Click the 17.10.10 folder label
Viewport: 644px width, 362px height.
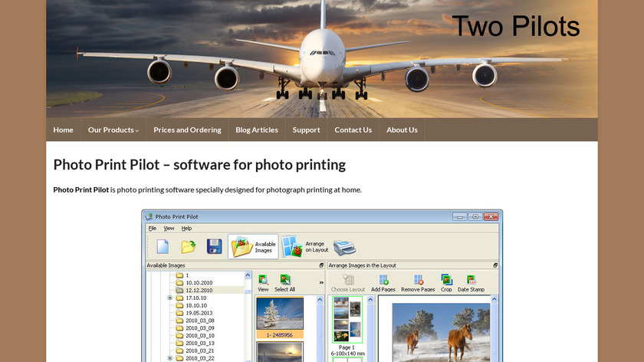(196, 298)
